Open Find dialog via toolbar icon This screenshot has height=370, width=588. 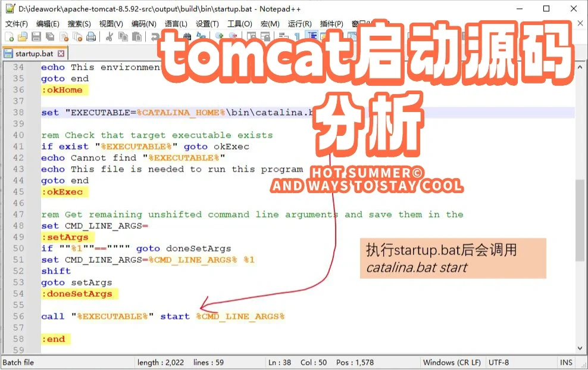(187, 36)
